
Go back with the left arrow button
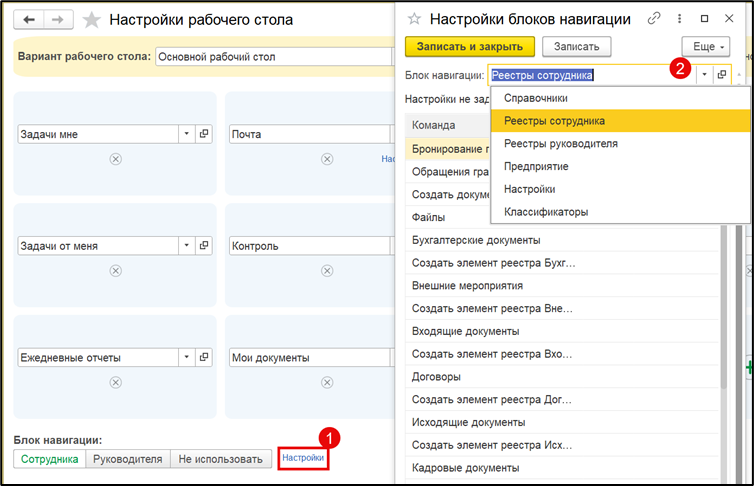pyautogui.click(x=29, y=20)
